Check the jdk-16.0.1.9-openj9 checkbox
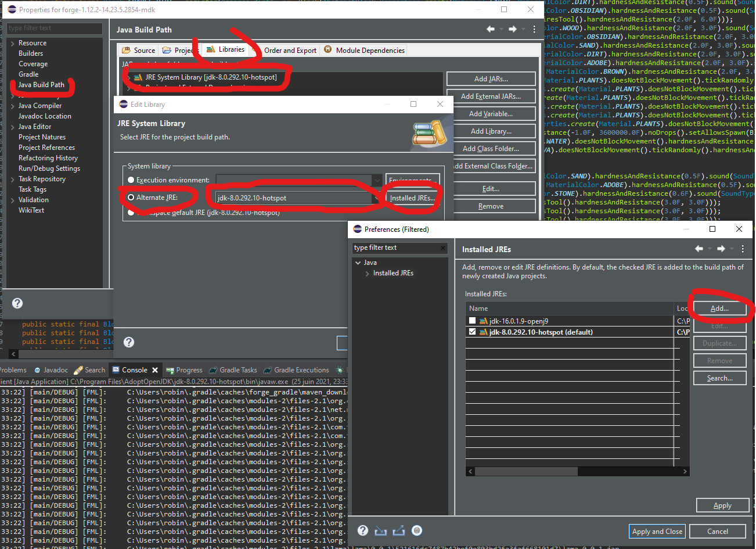756x549 pixels. pos(472,321)
